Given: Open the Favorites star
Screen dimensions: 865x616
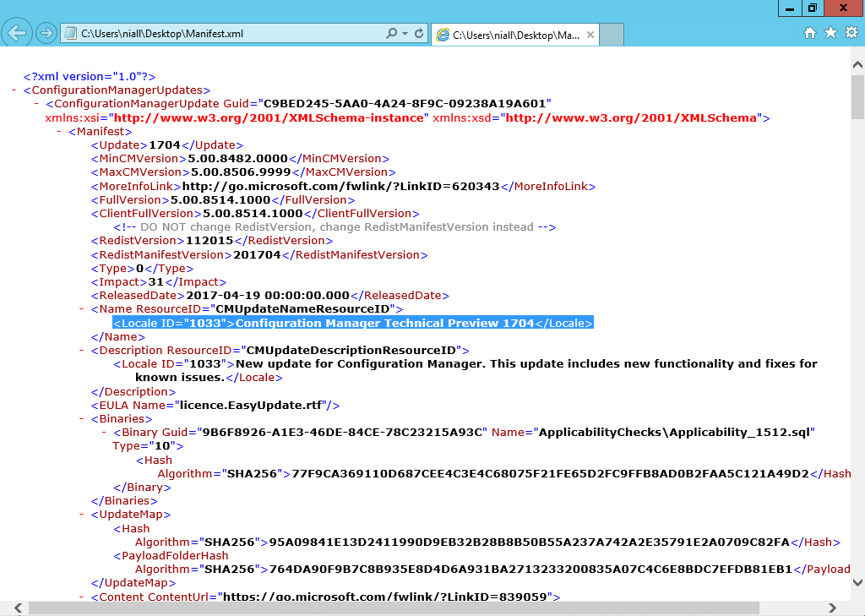Looking at the screenshot, I should (830, 33).
